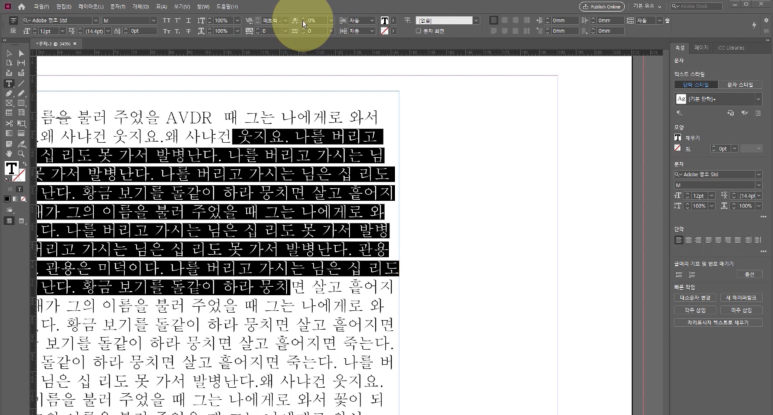The height and width of the screenshot is (415, 773).
Task: Click the 새 하이퍼링크 button
Action: point(741,298)
